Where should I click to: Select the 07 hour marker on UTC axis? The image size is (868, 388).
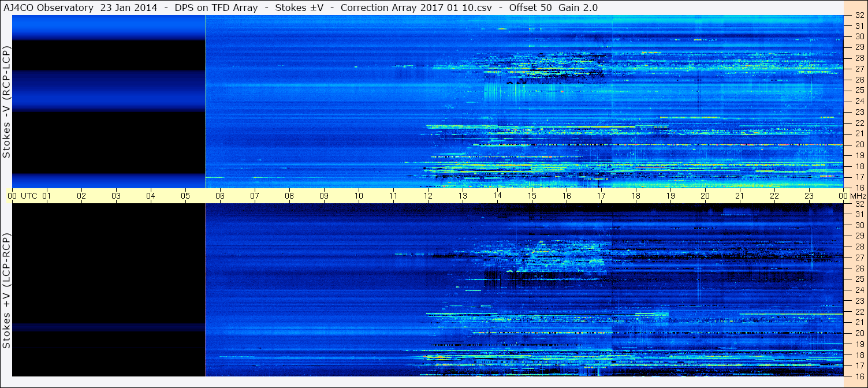click(255, 196)
